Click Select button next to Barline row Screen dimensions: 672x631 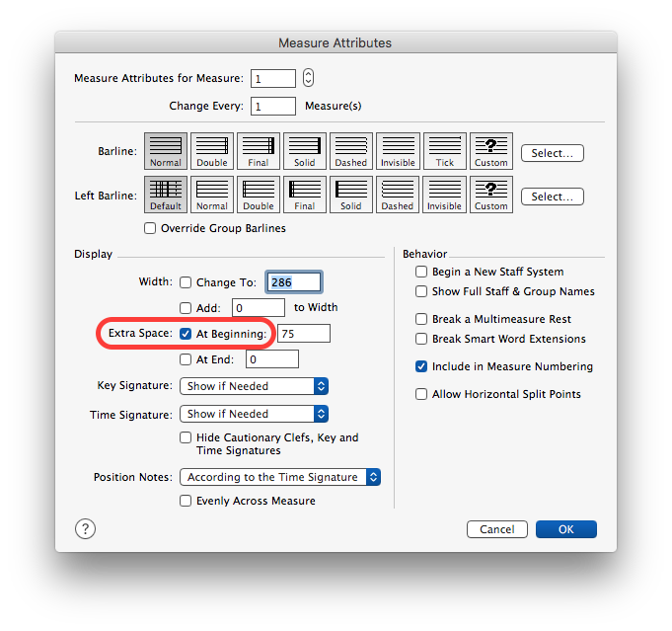click(x=552, y=153)
